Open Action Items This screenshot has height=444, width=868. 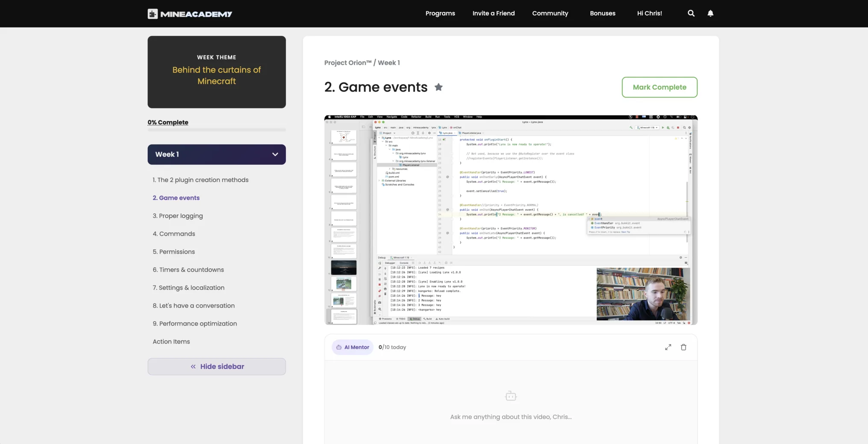[171, 342]
